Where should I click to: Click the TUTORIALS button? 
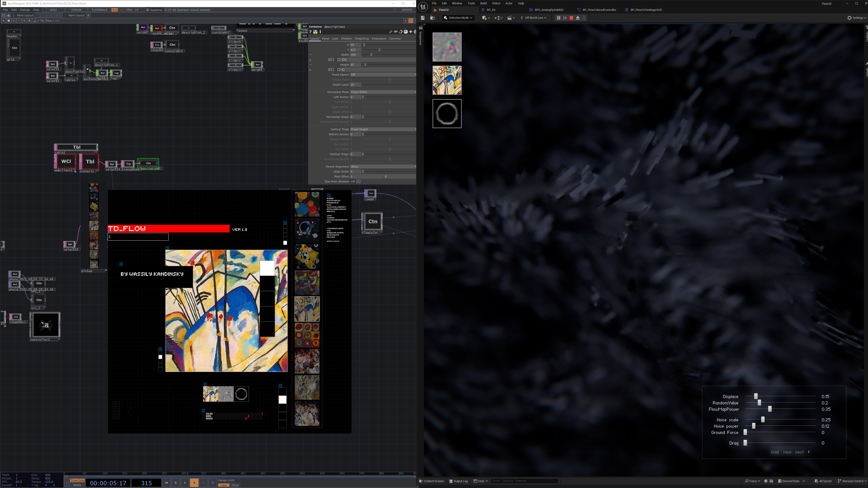(99, 10)
